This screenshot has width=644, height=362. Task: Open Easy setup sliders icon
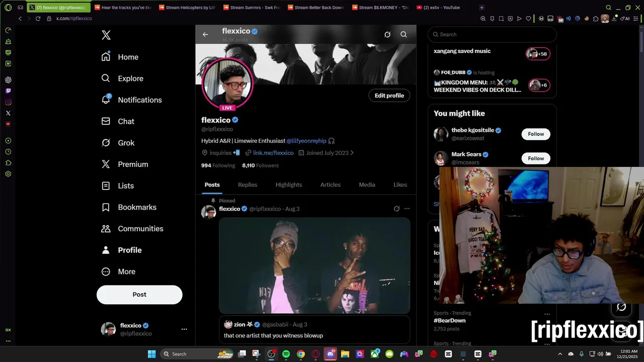point(637,19)
